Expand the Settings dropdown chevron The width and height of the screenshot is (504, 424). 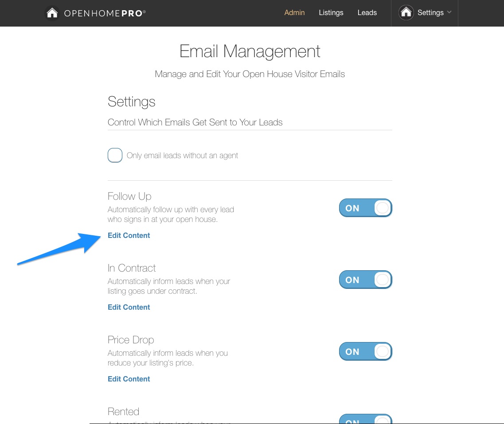click(x=449, y=12)
